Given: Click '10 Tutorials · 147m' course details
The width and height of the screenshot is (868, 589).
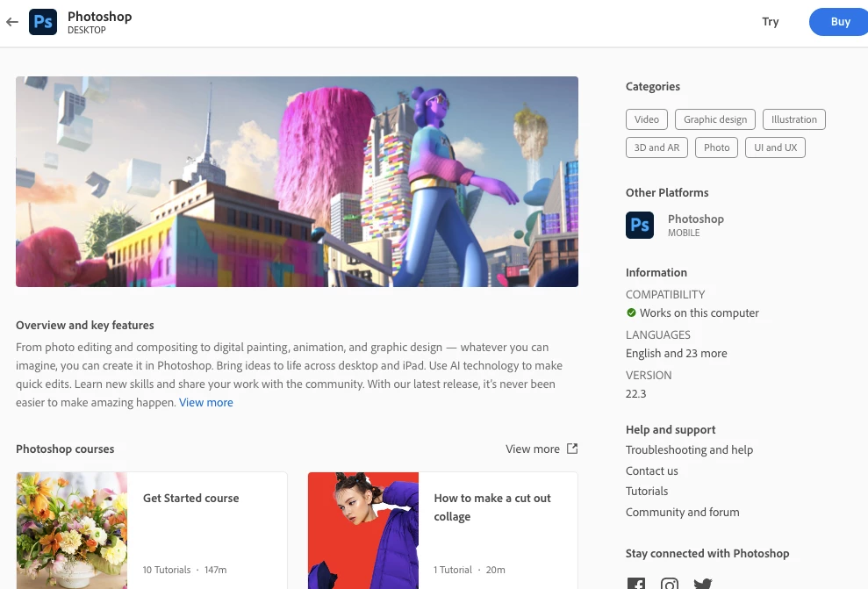Looking at the screenshot, I should click(184, 570).
